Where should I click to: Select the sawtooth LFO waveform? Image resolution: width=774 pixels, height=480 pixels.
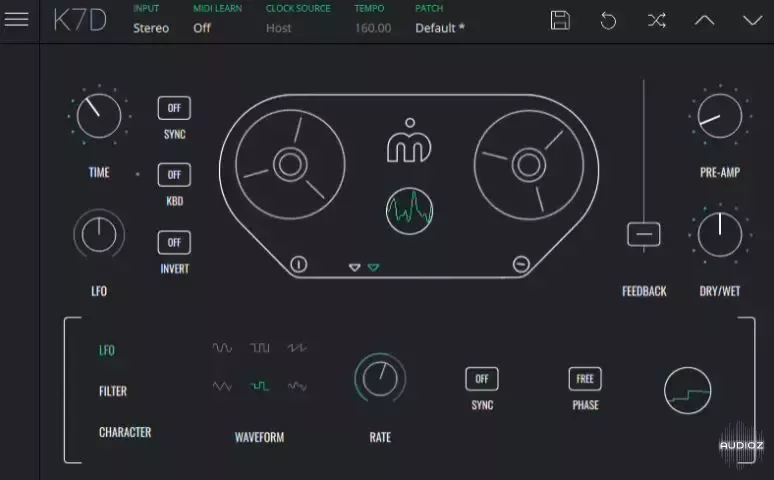coord(297,348)
